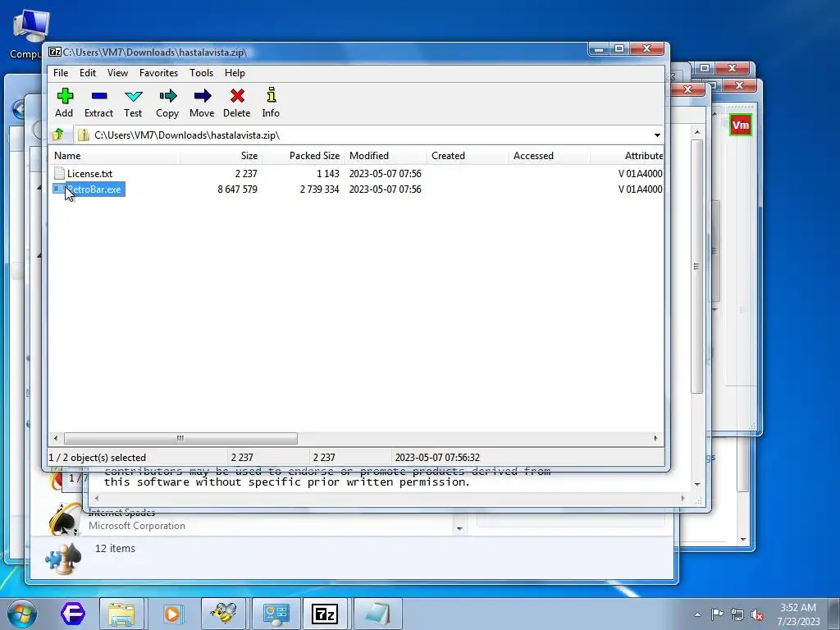This screenshot has height=630, width=840.
Task: Open Windows Media Player taskbar icon
Action: point(172,614)
